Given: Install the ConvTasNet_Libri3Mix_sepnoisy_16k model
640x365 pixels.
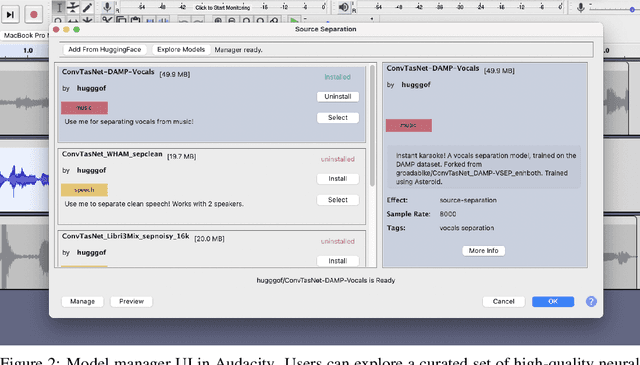Looking at the screenshot, I should [x=338, y=261].
